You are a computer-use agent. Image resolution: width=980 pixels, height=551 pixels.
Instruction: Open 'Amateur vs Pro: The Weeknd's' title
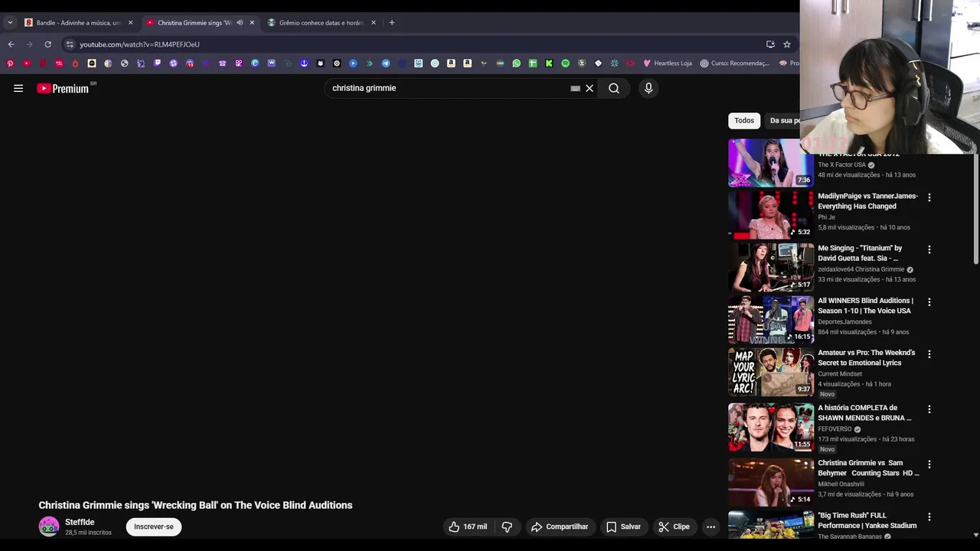point(866,357)
